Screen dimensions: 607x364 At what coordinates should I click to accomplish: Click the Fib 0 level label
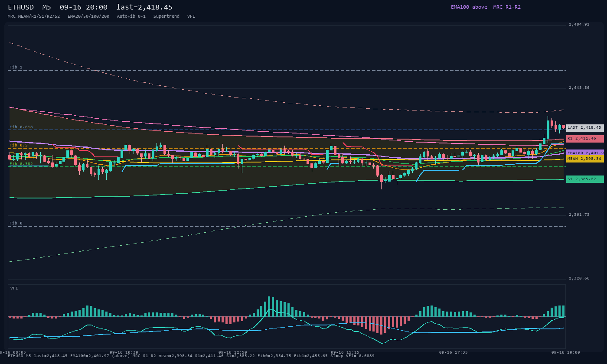(16, 223)
